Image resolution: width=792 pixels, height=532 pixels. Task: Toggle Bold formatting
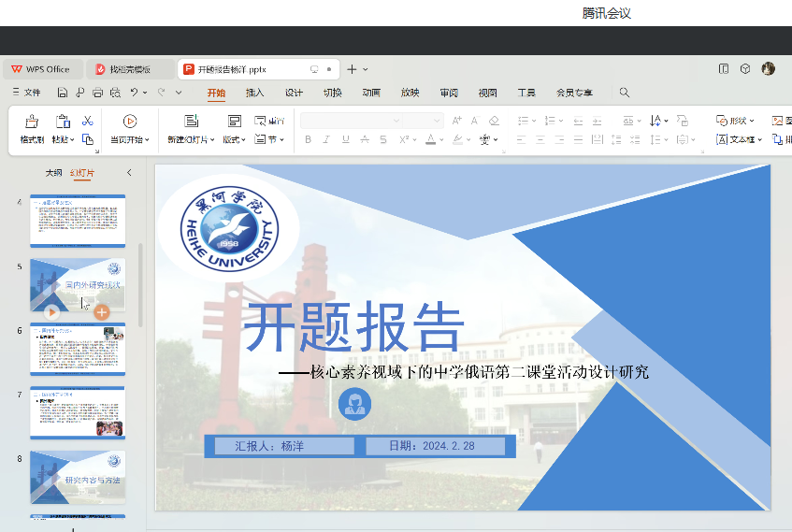[x=308, y=140]
